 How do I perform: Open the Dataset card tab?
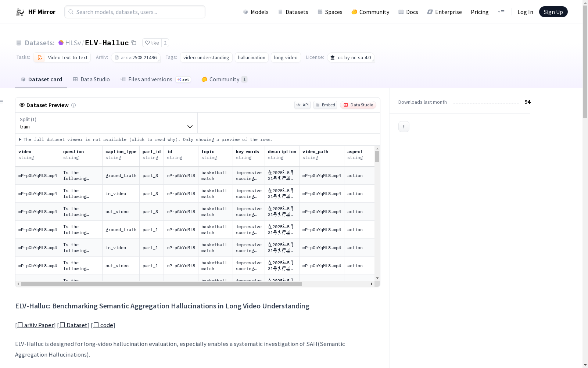[41, 79]
